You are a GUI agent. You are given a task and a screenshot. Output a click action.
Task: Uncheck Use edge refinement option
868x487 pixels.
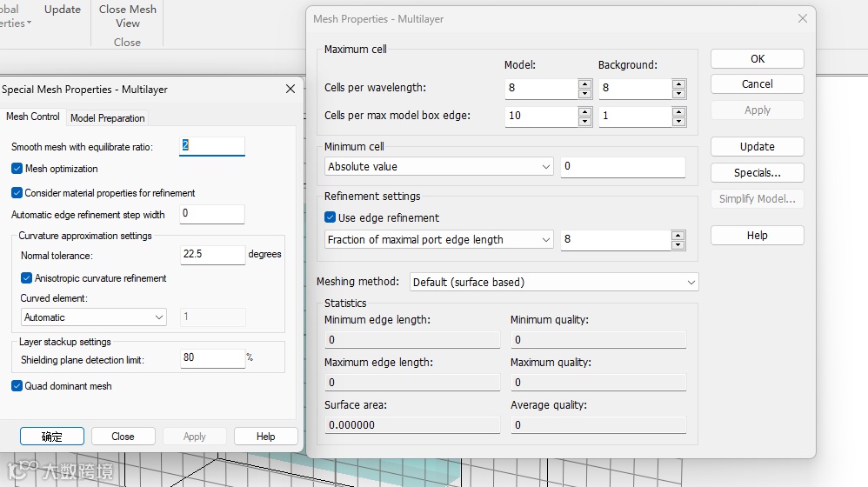(x=331, y=217)
